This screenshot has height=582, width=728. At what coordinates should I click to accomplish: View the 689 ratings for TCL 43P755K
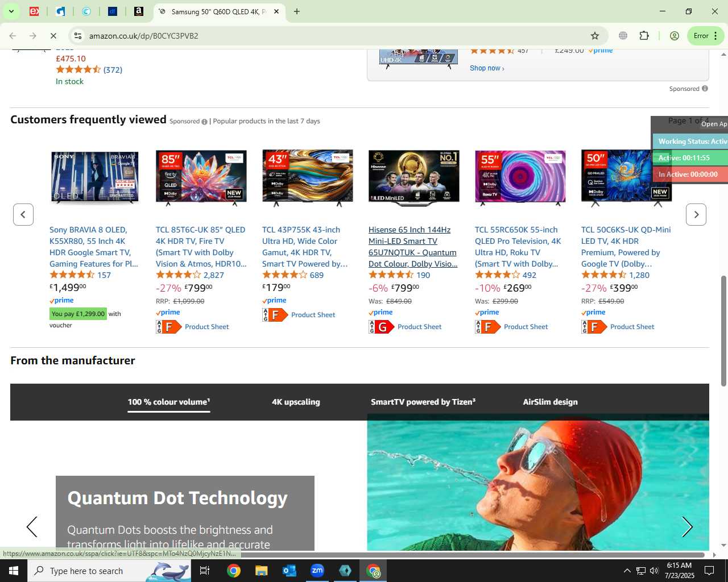pyautogui.click(x=317, y=275)
